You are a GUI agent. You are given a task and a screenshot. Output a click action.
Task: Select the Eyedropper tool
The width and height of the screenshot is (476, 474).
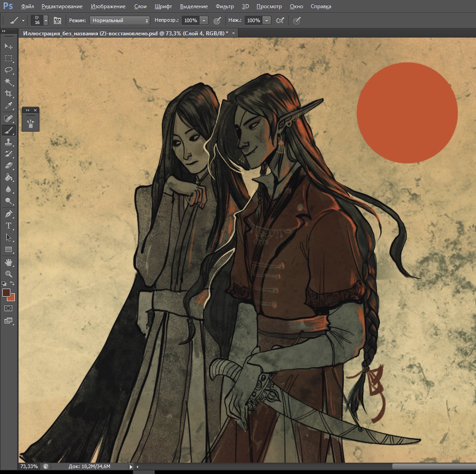(x=9, y=105)
